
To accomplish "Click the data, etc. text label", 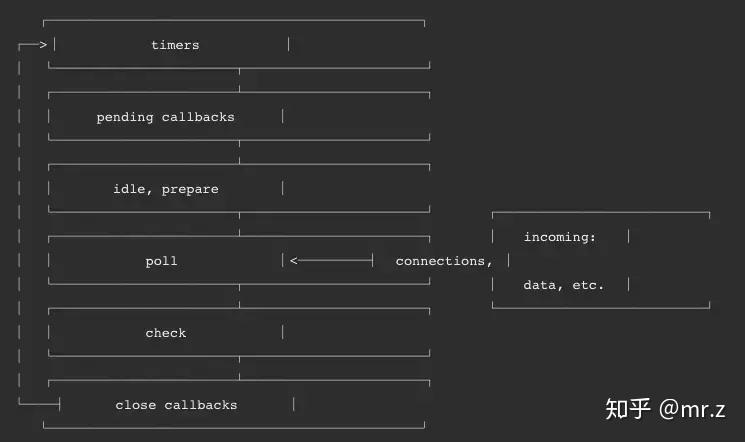I will (564, 285).
